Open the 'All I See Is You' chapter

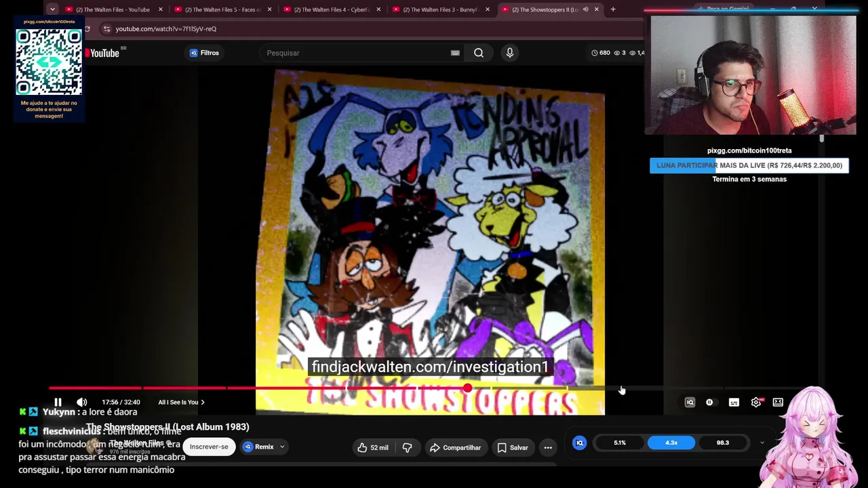(181, 402)
